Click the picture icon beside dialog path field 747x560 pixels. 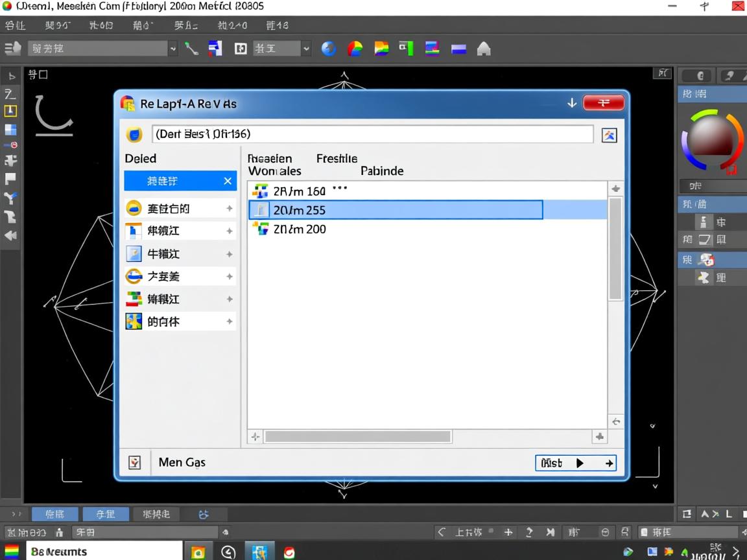point(609,135)
